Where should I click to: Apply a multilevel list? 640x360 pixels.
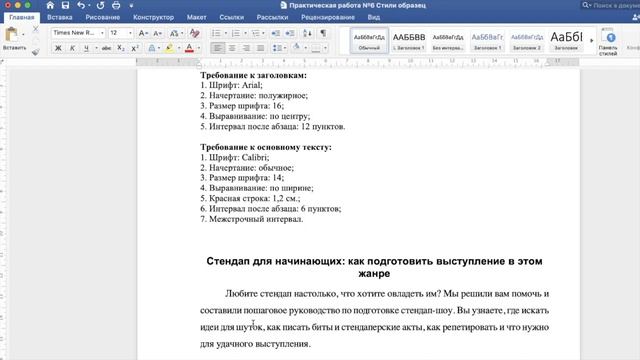pos(256,33)
